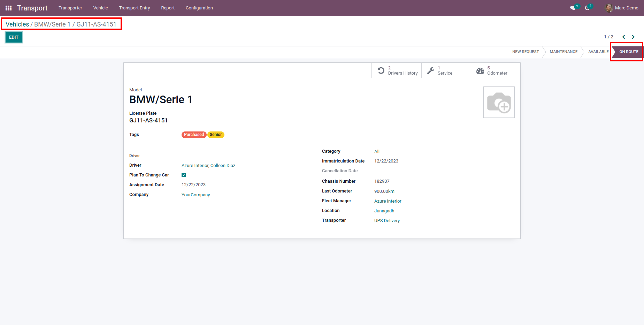Viewport: 644px width, 325px height.
Task: Open the Service wrench button
Action: pos(446,70)
